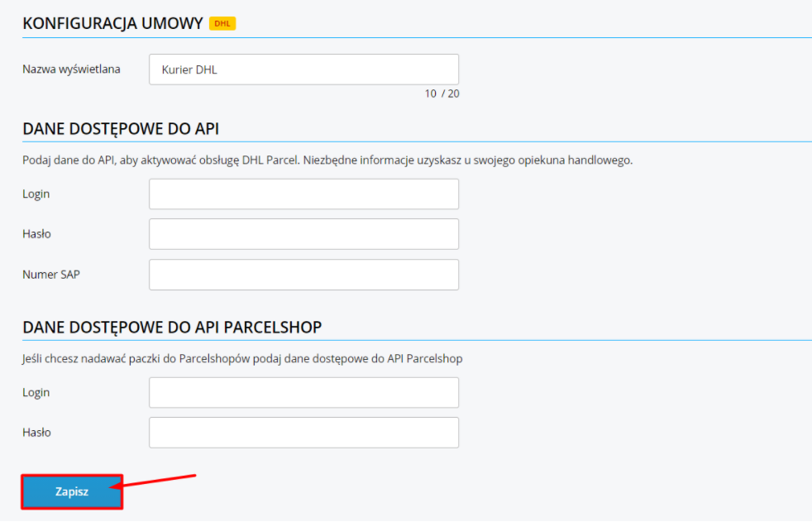Click the DANE DOSTĘPOWE DO API PARCELSHOP heading
This screenshot has width=812, height=522.
click(172, 328)
